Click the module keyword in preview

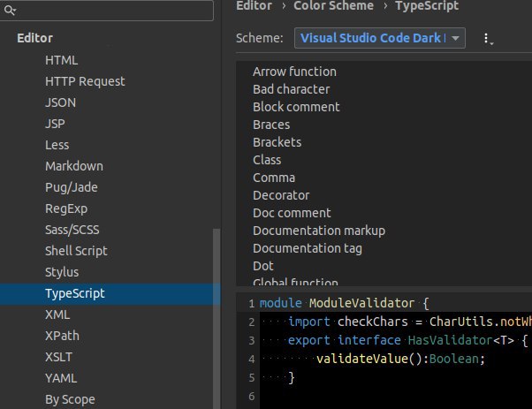tap(281, 303)
